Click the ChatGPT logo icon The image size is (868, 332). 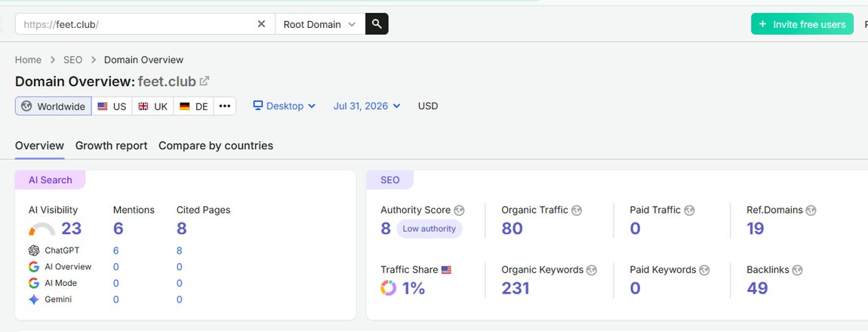(x=34, y=251)
